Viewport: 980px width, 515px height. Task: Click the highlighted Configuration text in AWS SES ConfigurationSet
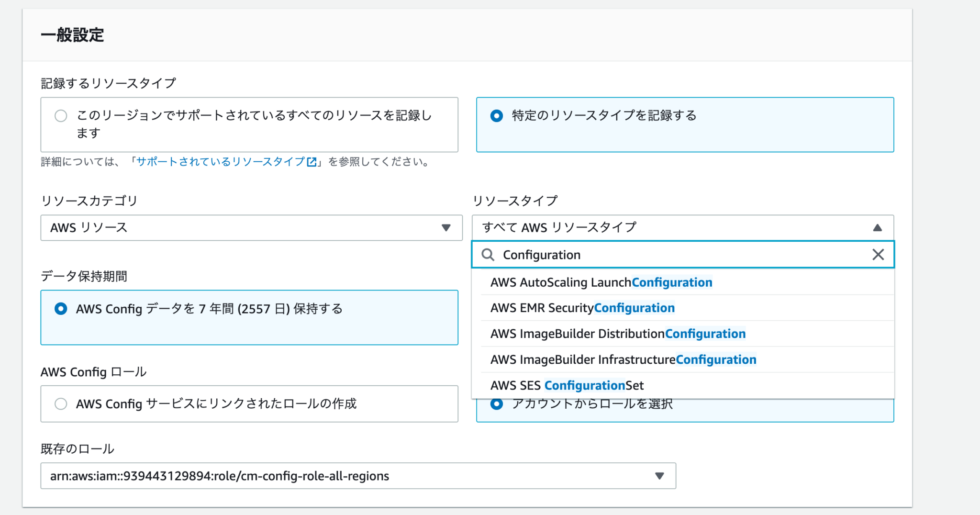[585, 385]
